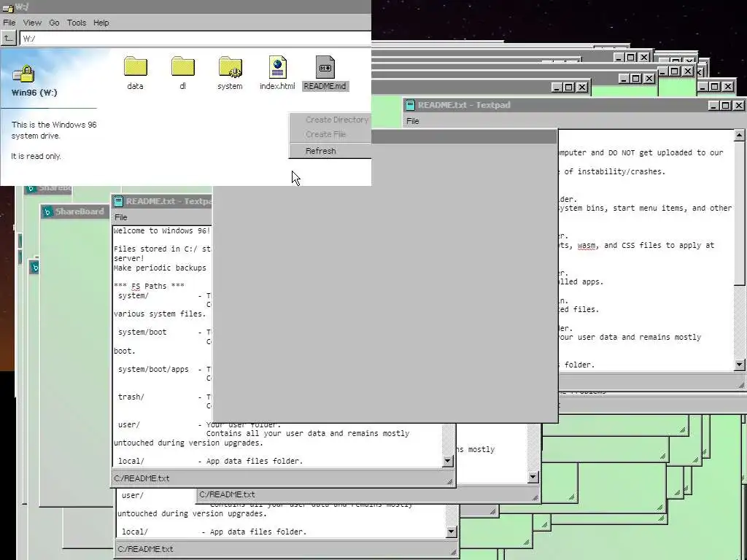
Task: Click the 'It is read only.' text
Action: pyautogui.click(x=36, y=156)
